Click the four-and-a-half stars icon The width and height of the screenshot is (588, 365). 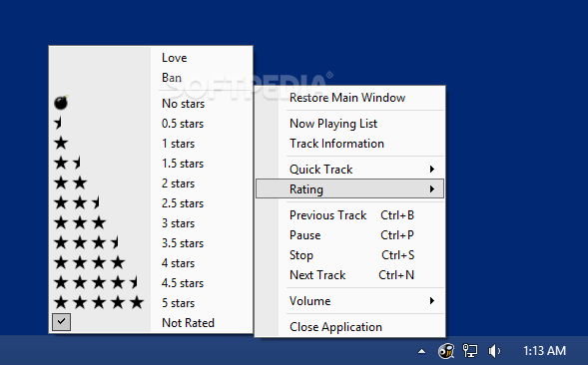click(x=96, y=282)
